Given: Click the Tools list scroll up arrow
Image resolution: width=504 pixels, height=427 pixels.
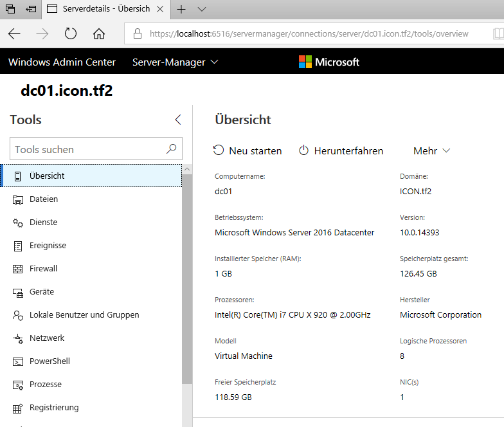Looking at the screenshot, I should point(187,169).
